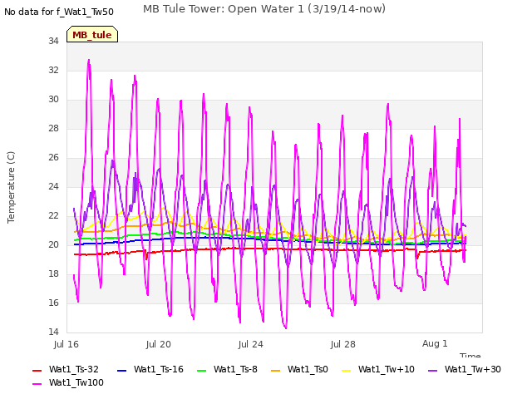Click the 26 y-axis tick label

coord(53,157)
